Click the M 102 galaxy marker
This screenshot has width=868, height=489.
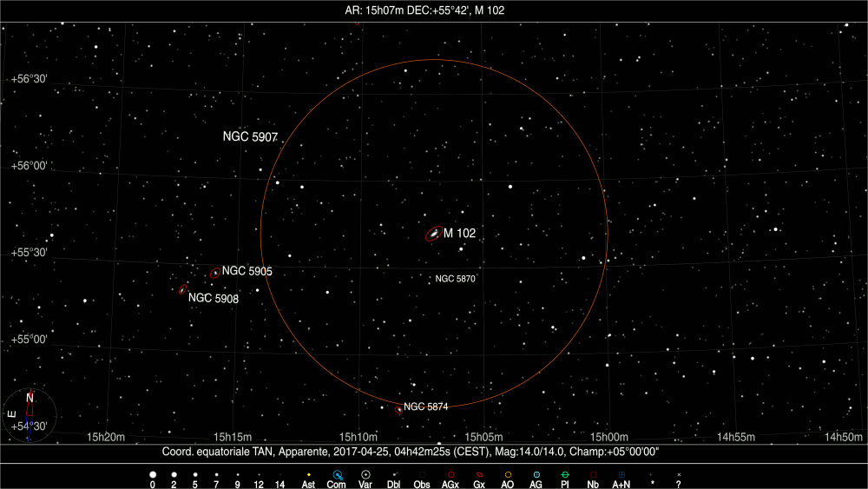(x=432, y=235)
